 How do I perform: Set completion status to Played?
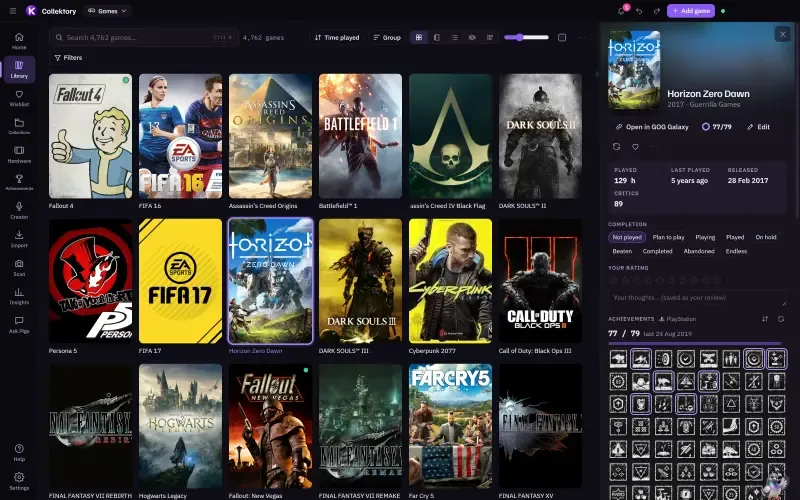point(735,237)
